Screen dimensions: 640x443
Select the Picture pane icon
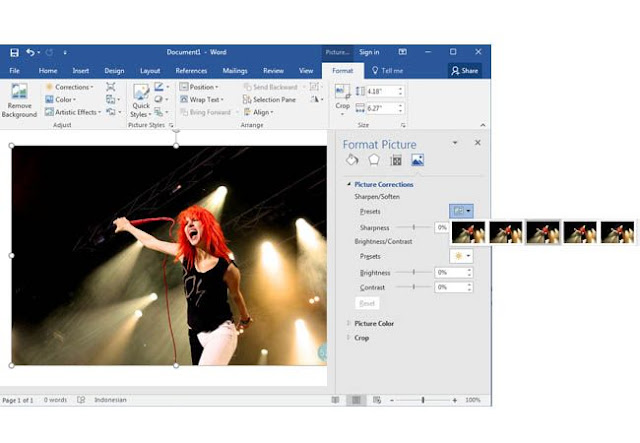point(417,160)
